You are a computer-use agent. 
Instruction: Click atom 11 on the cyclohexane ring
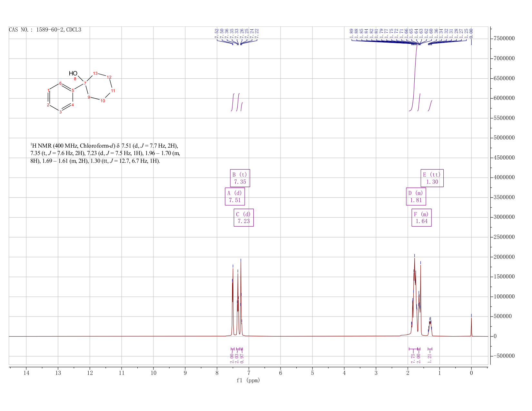click(x=113, y=91)
